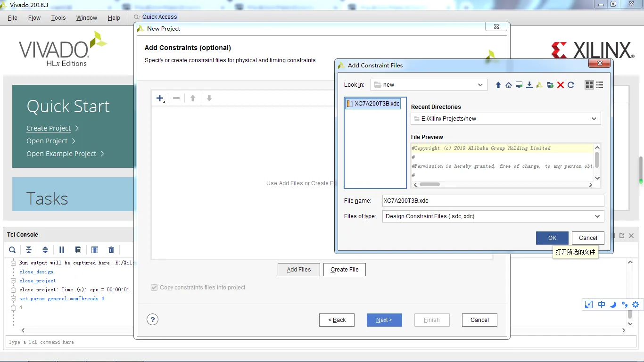Cancel the New Project wizard
Image resolution: width=644 pixels, height=362 pixels.
click(479, 320)
